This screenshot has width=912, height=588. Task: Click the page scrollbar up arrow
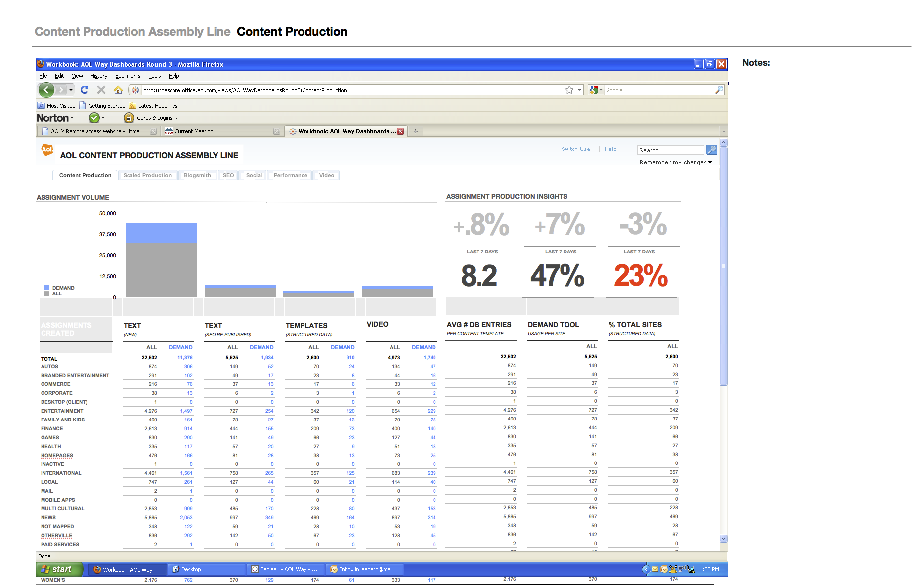coord(724,142)
